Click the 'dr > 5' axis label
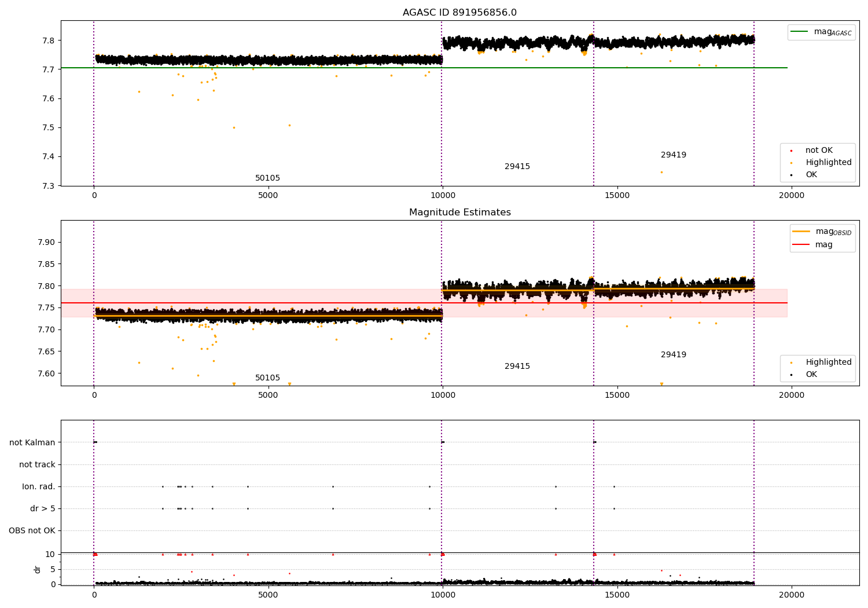 point(43,509)
